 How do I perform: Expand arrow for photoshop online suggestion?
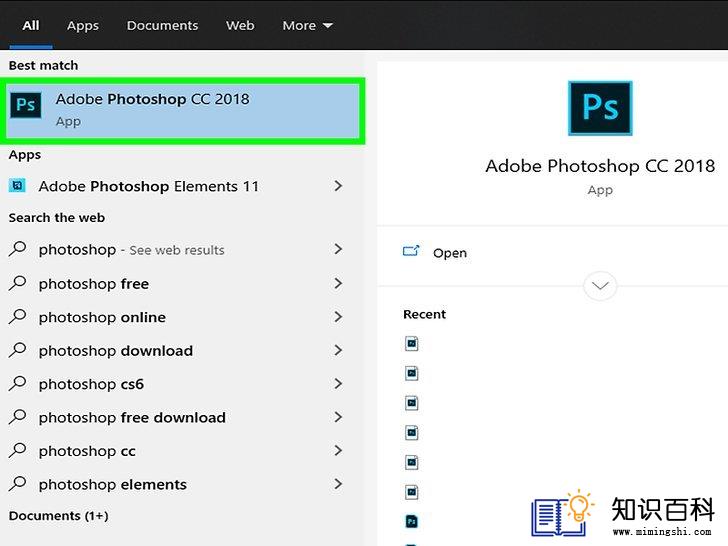(338, 317)
